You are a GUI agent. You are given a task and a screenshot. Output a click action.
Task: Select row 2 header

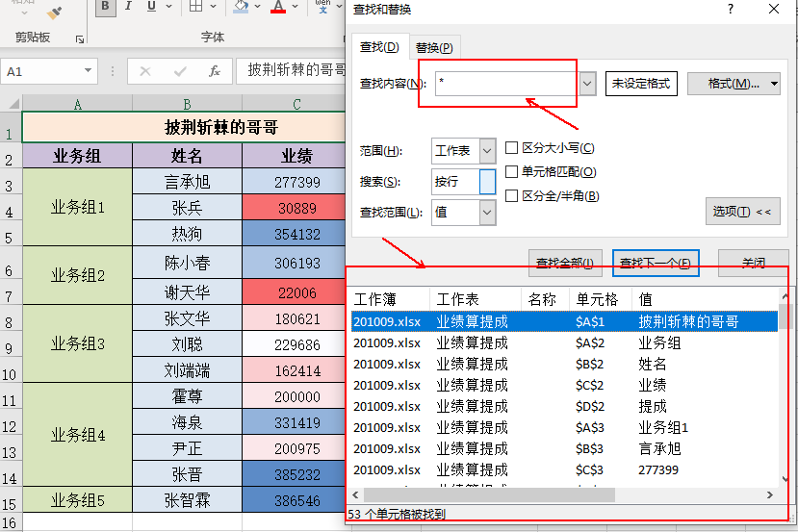(x=11, y=158)
